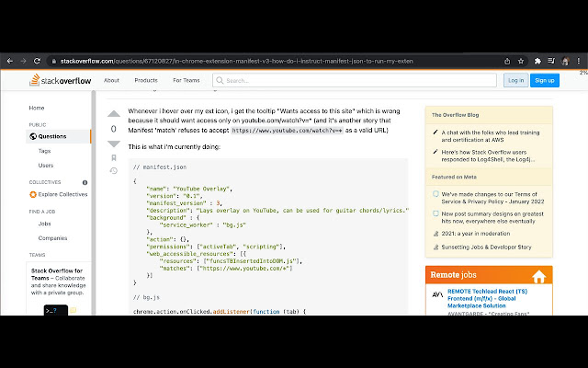The height and width of the screenshot is (368, 588).
Task: Upvote the question with the up arrow
Action: 114,115
